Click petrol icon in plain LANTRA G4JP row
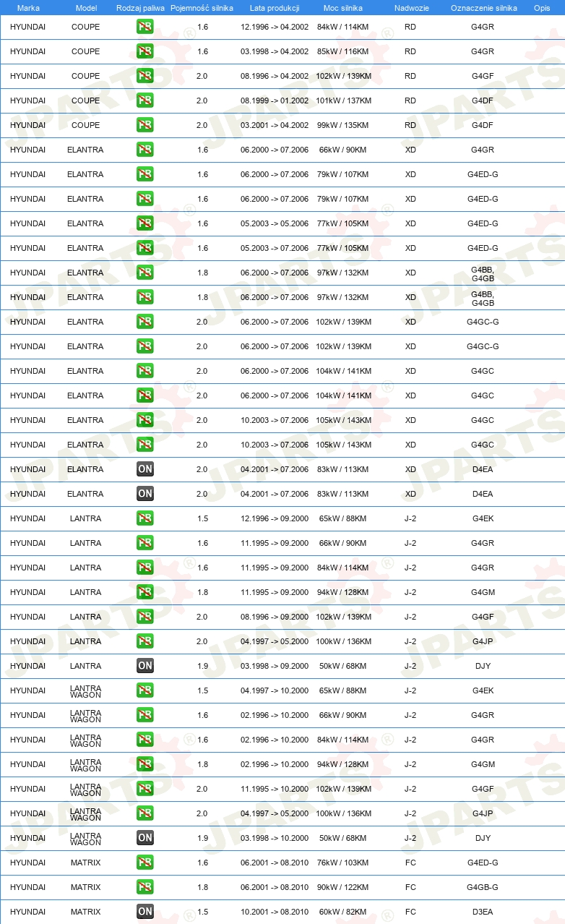Viewport: 565px width, 924px height. [145, 641]
